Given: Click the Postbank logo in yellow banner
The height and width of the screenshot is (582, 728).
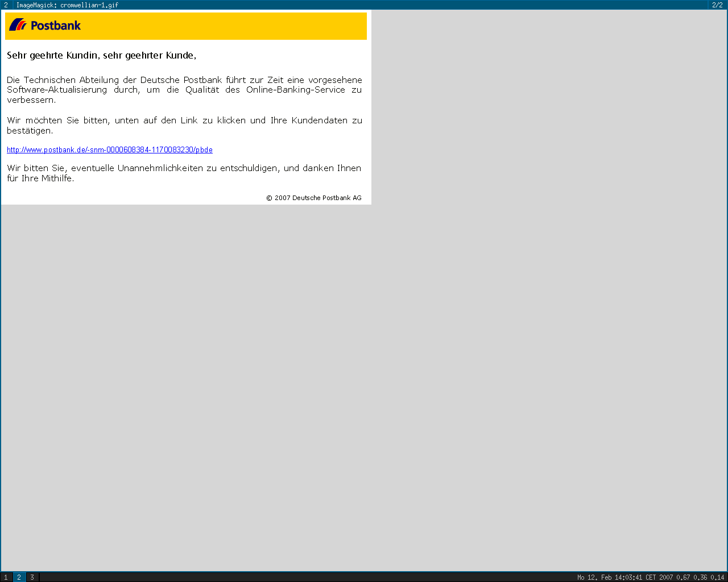Looking at the screenshot, I should (x=45, y=25).
